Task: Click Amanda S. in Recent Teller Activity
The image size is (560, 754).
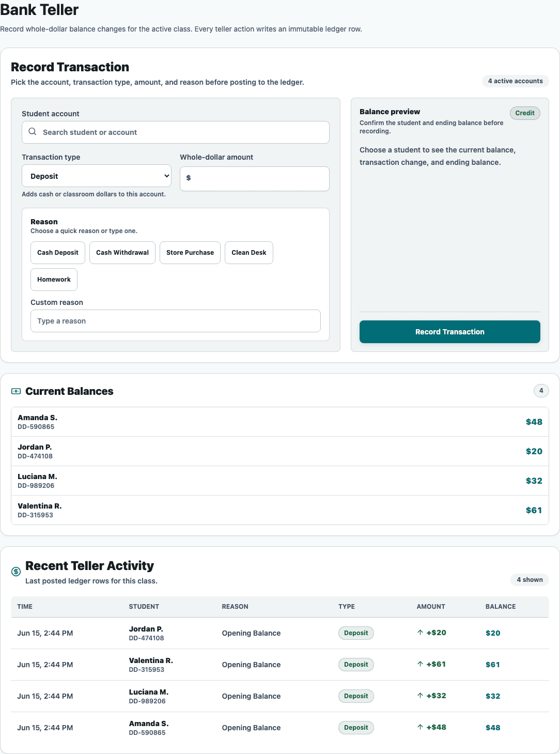Action: click(149, 724)
